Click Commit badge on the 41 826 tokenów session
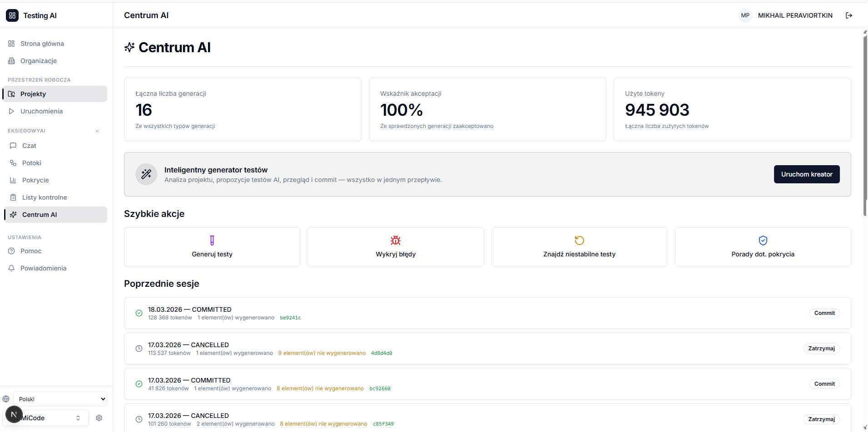This screenshot has width=868, height=432. (824, 384)
